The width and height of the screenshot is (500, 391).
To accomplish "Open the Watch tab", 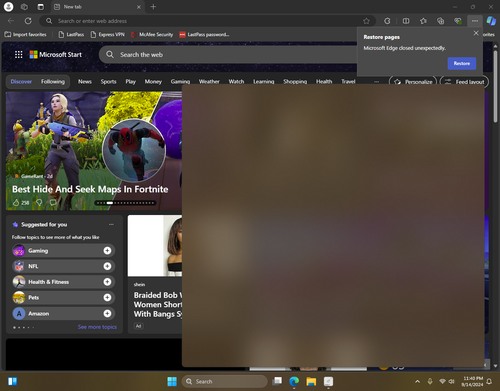I will pyautogui.click(x=236, y=81).
